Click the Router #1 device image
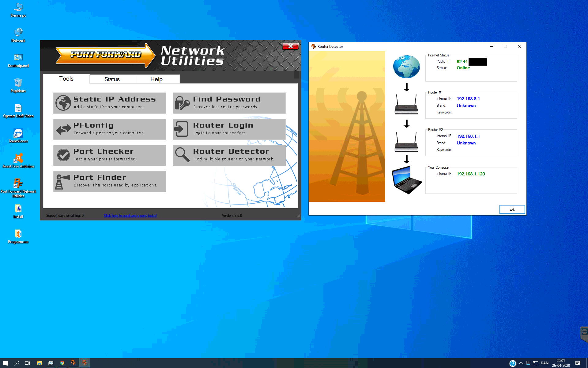588x368 pixels. point(406,104)
